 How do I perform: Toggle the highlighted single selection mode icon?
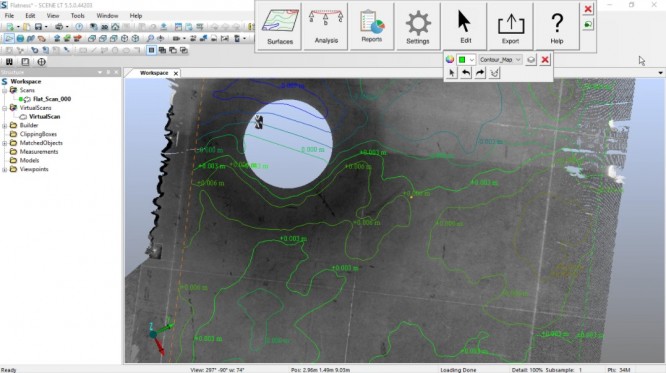click(x=151, y=50)
